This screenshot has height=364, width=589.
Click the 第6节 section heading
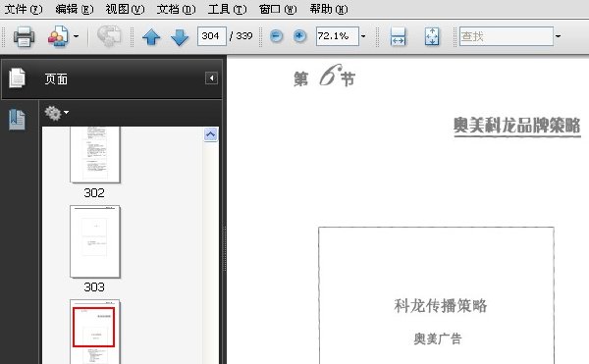tap(325, 77)
